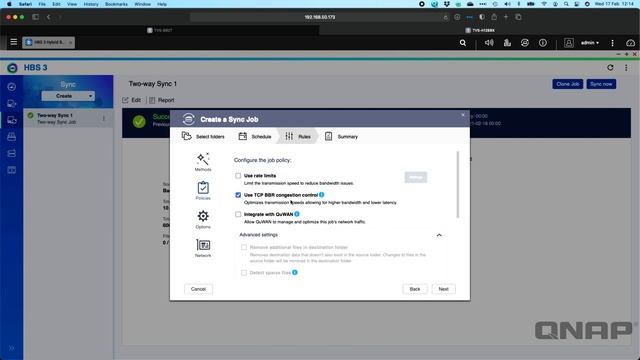This screenshot has height=360, width=640.
Task: Click the Back button in the wizard
Action: click(415, 289)
